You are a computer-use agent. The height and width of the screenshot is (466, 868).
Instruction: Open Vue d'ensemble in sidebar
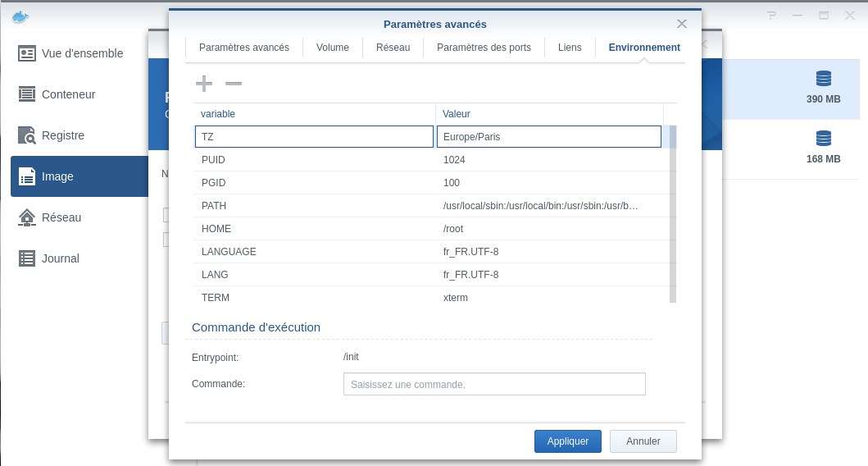pos(81,53)
